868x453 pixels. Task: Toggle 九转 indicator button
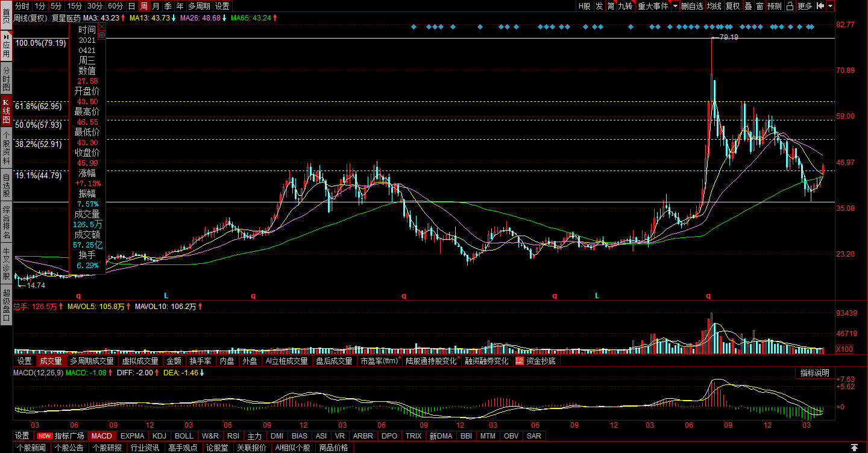626,6
